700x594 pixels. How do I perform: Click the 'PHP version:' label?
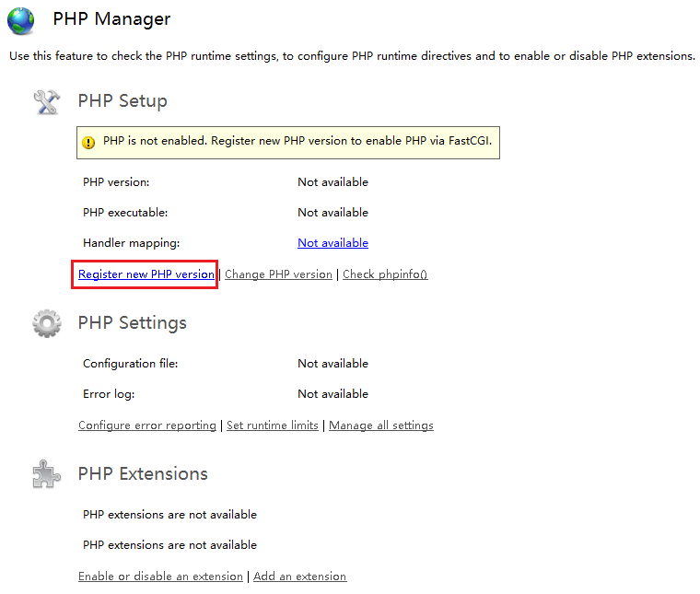[116, 182]
